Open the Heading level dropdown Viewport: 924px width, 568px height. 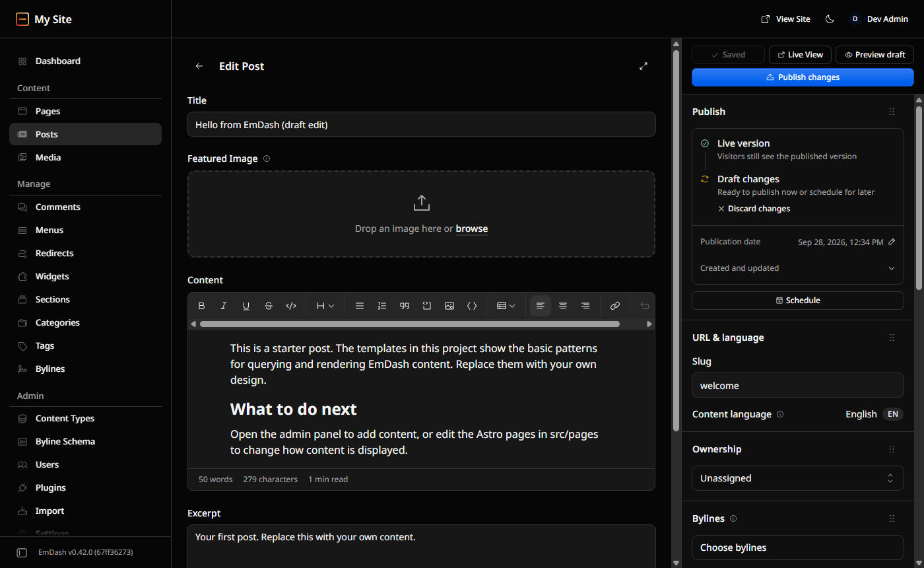pos(325,306)
